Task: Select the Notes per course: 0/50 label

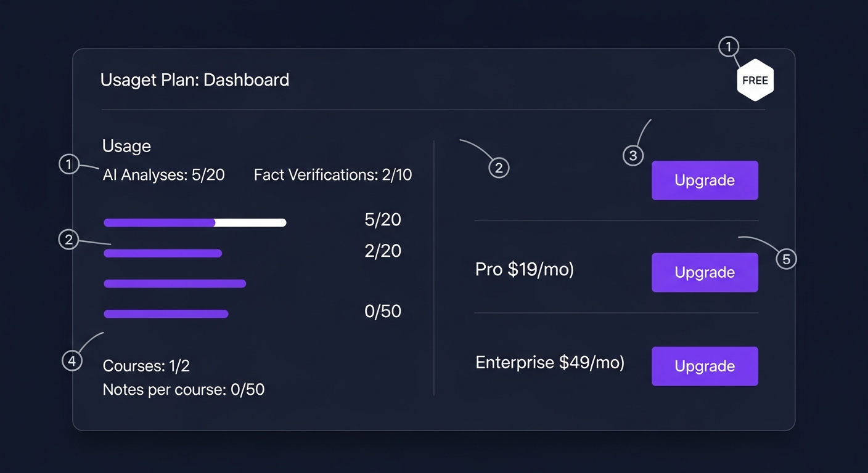Action: pos(183,389)
